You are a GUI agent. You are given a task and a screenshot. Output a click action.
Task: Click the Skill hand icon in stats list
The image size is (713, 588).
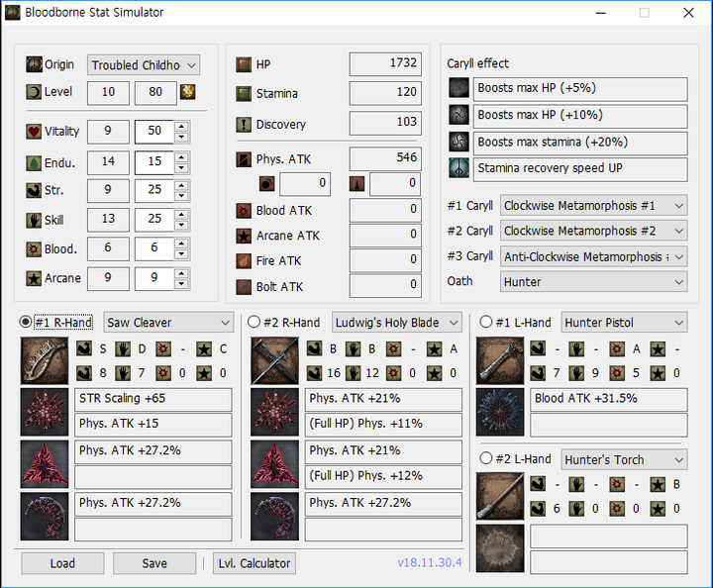(34, 221)
